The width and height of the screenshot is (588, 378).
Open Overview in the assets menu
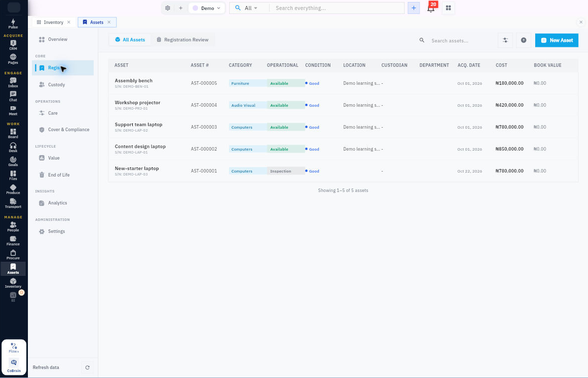(x=63, y=39)
